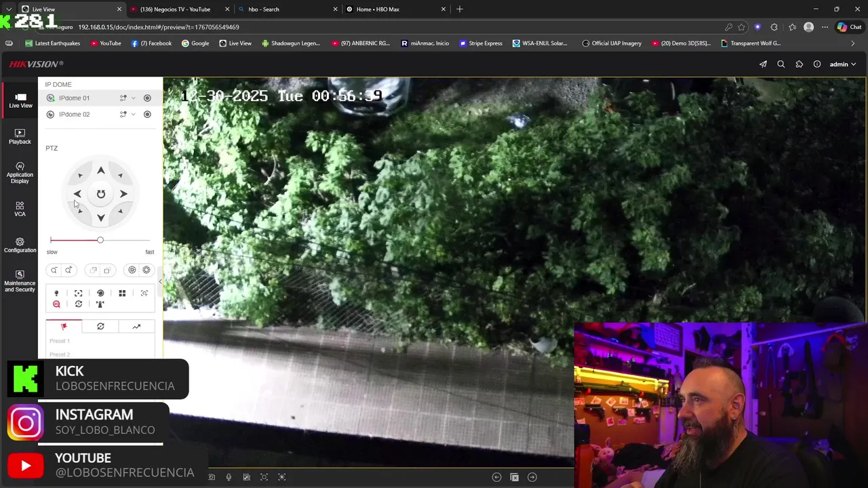Stop all live view streams

[x=514, y=477]
